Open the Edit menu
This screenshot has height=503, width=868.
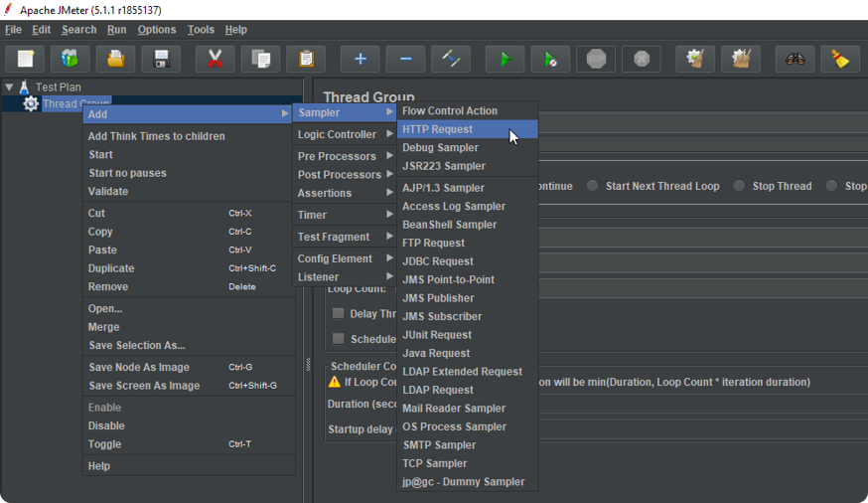click(x=41, y=30)
